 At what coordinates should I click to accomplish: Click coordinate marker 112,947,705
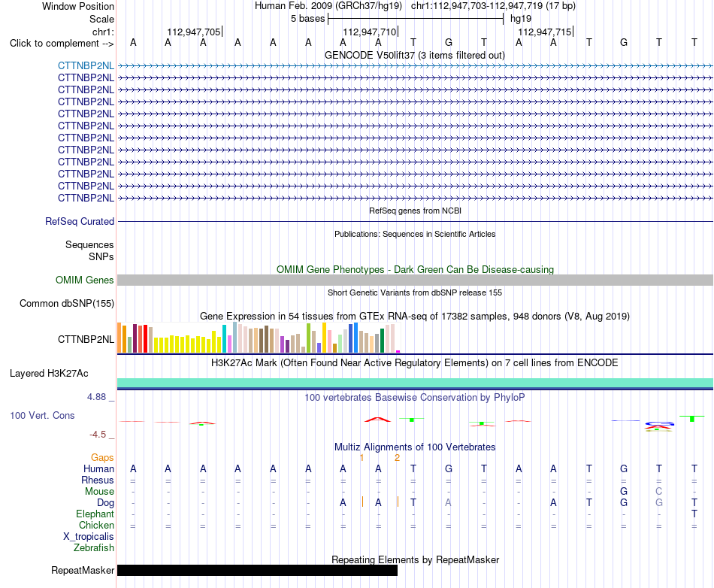(x=193, y=32)
